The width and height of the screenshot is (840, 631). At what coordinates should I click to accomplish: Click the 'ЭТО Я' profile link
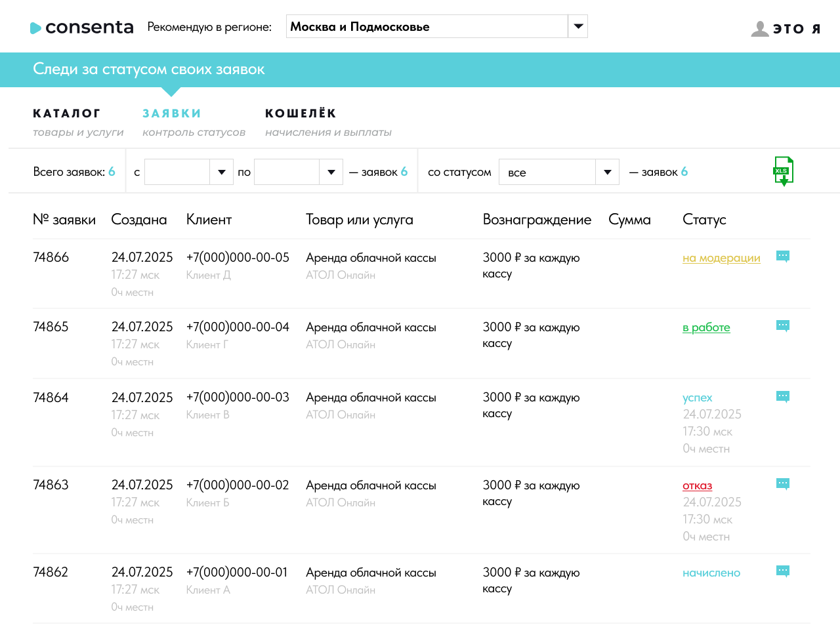tap(797, 29)
